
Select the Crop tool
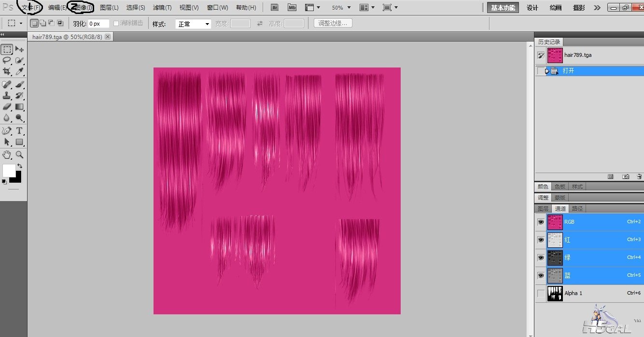tap(7, 71)
